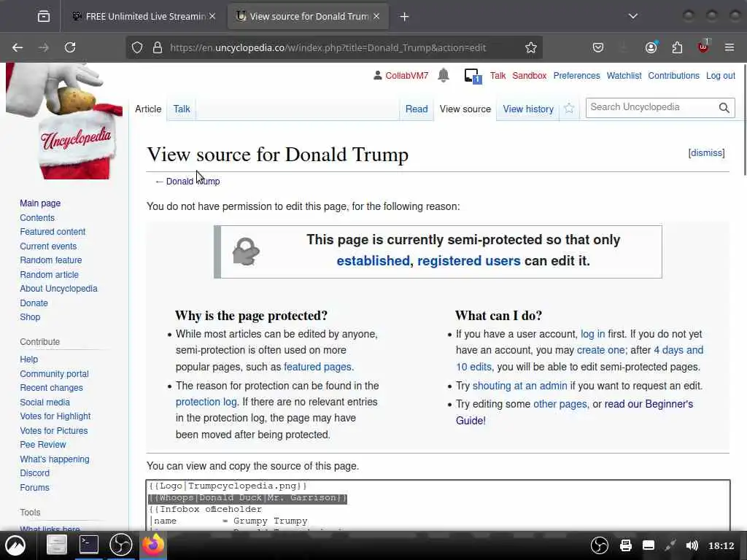Click the clock showing 18:12

721,545
